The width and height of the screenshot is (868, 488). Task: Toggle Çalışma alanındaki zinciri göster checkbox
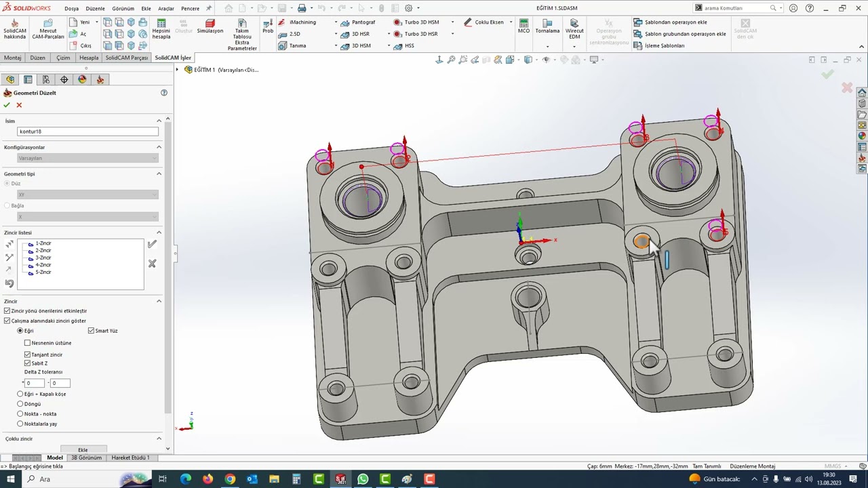coord(7,321)
